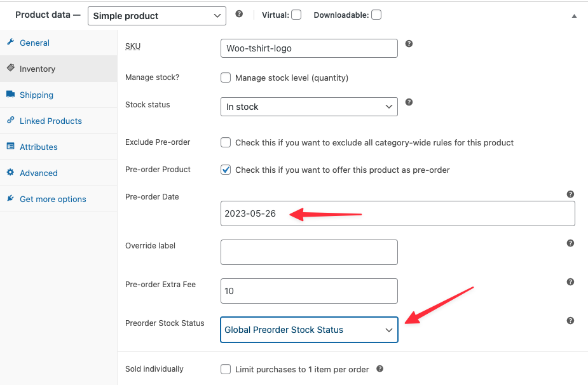Click help icon for Pre-order Date
The height and width of the screenshot is (385, 588).
570,194
